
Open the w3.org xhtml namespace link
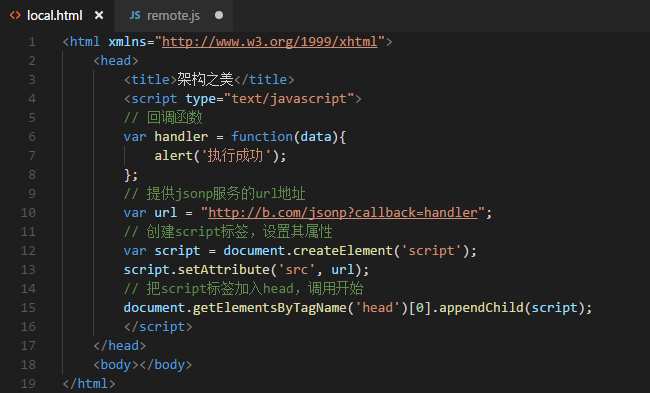pos(269,41)
